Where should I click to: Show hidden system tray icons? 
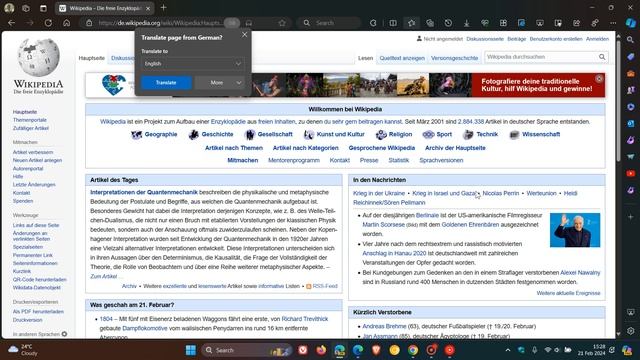pos(508,350)
